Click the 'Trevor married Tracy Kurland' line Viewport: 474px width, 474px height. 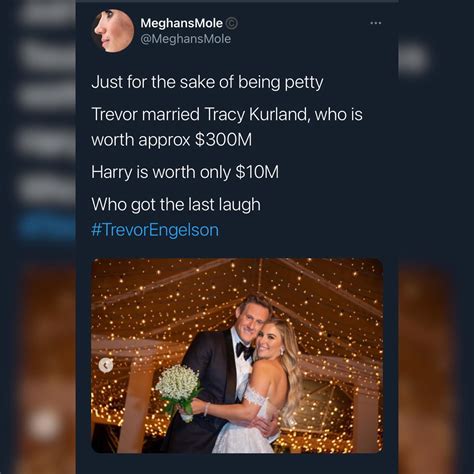point(227,115)
